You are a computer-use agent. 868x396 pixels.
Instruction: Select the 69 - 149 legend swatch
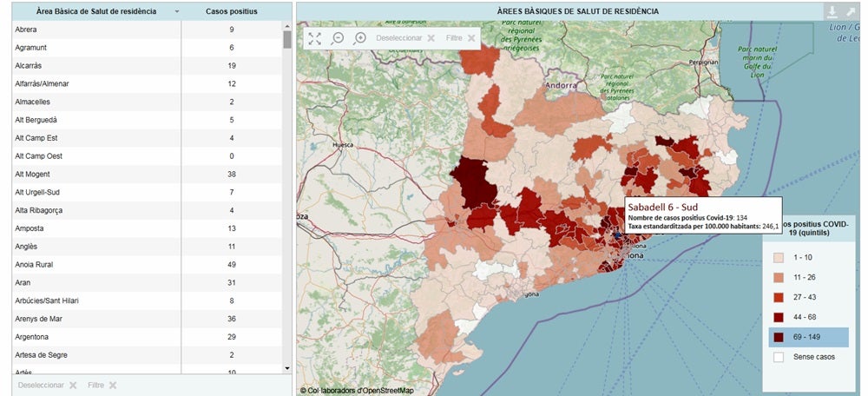(x=779, y=337)
